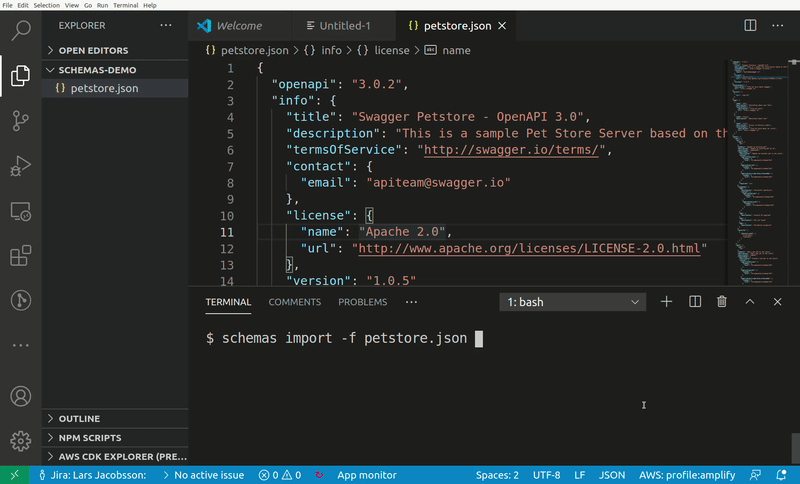Open Run and Debug view
Image resolution: width=800 pixels, height=484 pixels.
coord(20,166)
